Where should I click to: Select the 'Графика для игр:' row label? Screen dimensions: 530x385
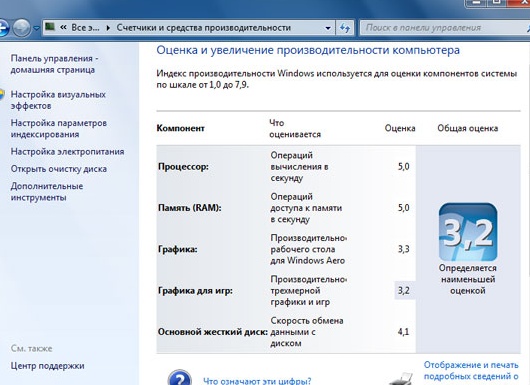[195, 291]
